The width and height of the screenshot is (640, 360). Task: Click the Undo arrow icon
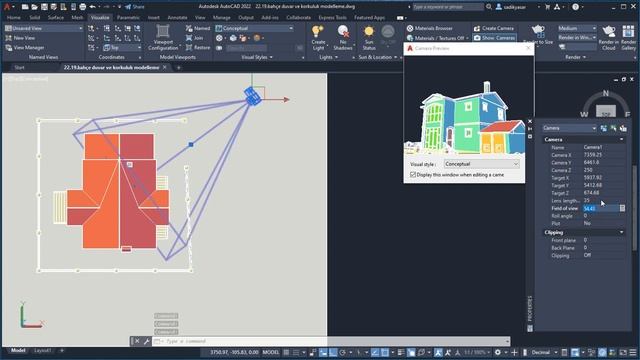pos(93,7)
